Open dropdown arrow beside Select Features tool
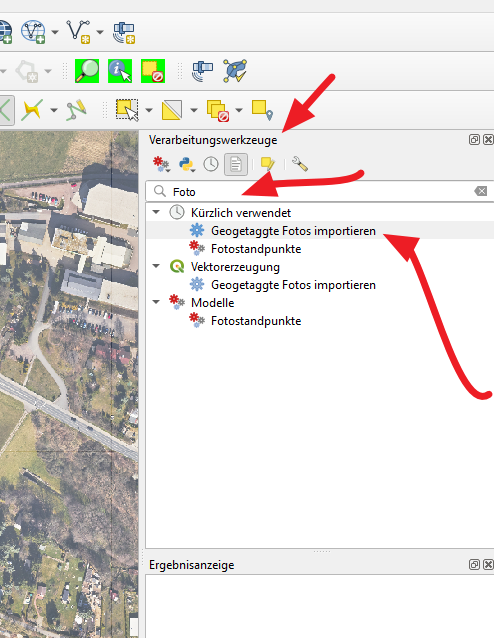Viewport: 494px width, 638px height. tap(149, 110)
